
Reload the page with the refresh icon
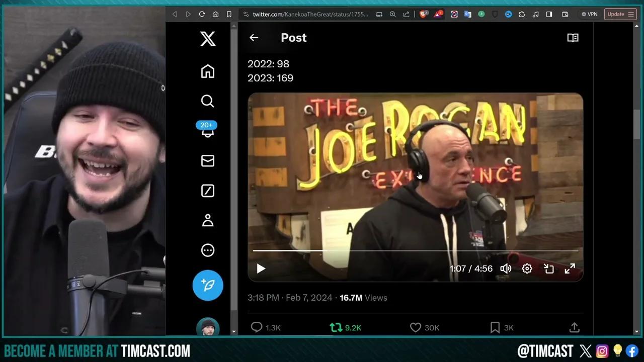coord(202,14)
